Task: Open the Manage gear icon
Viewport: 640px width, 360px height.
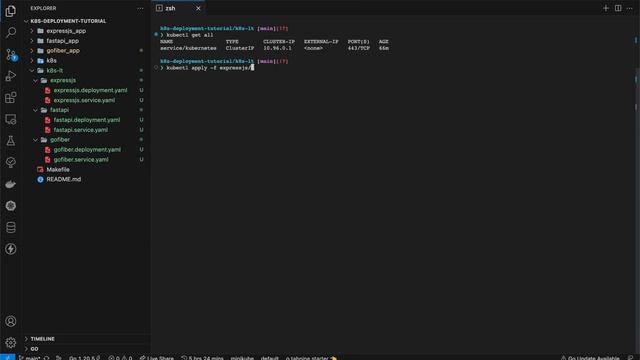Action: point(11,343)
